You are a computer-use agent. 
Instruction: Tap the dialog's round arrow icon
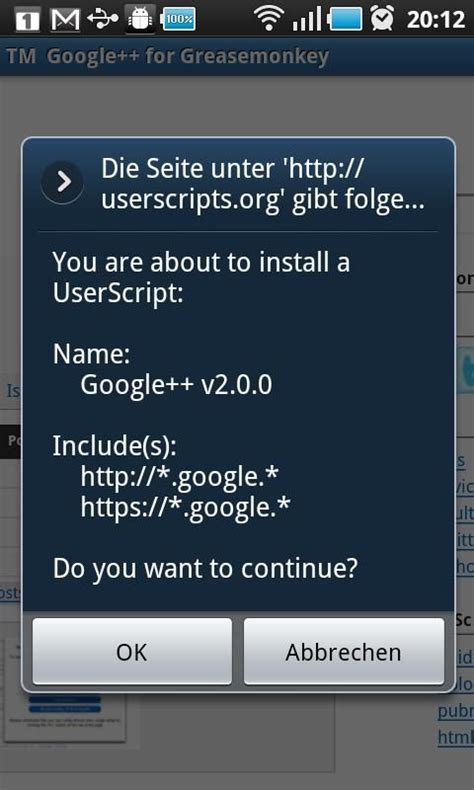tap(62, 182)
